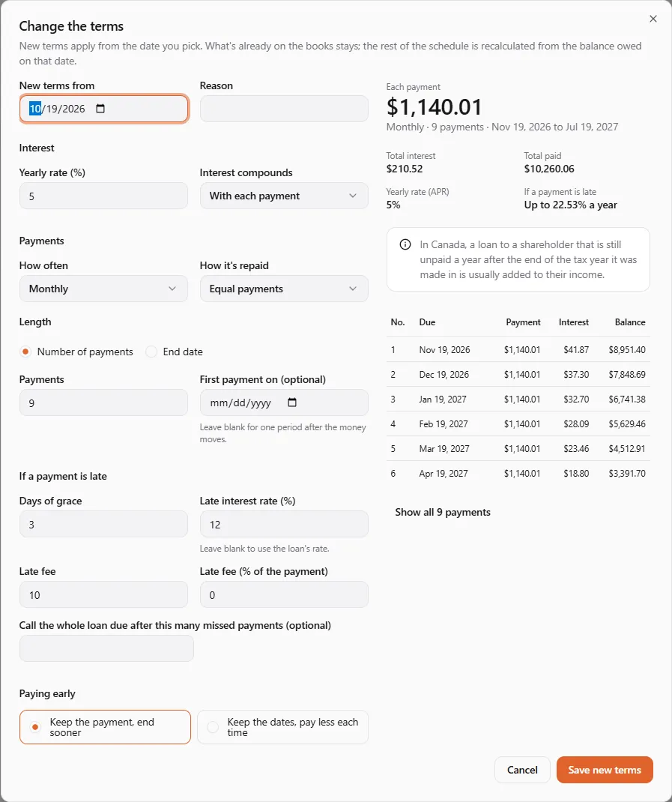Click the First payment on date field
Screen dimensions: 672x802
click(x=284, y=402)
